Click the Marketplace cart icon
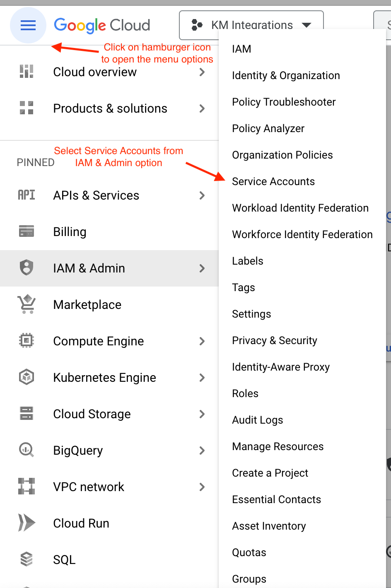 tap(27, 304)
